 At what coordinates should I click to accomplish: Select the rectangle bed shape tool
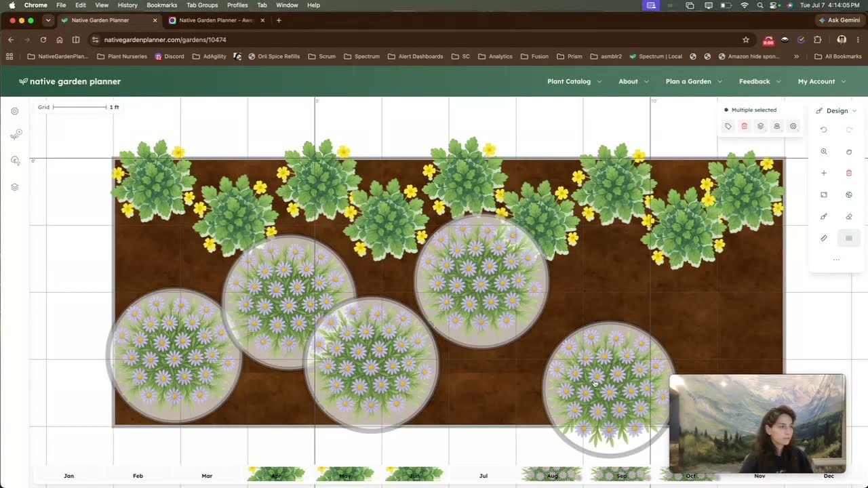tap(824, 195)
